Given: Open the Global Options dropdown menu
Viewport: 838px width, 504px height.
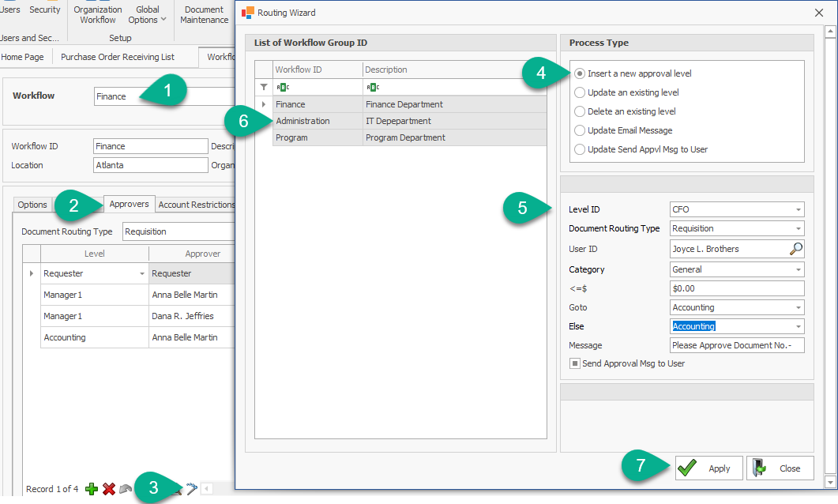Looking at the screenshot, I should pos(147,14).
